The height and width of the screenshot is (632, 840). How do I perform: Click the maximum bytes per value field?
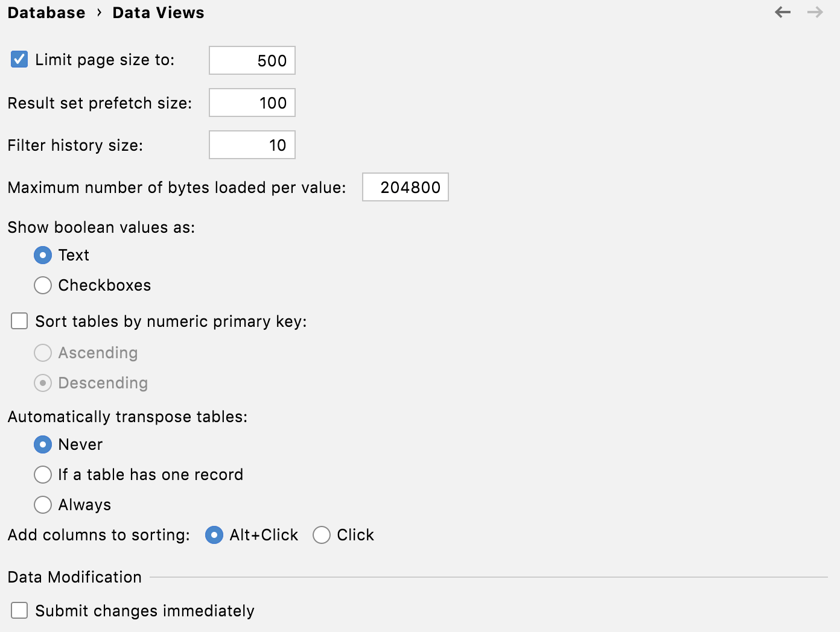[405, 187]
